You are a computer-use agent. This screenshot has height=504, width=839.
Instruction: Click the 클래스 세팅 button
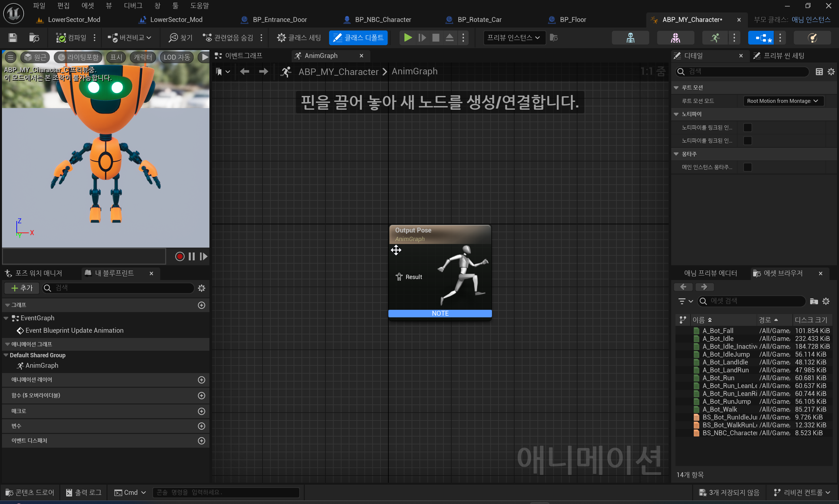(x=299, y=38)
